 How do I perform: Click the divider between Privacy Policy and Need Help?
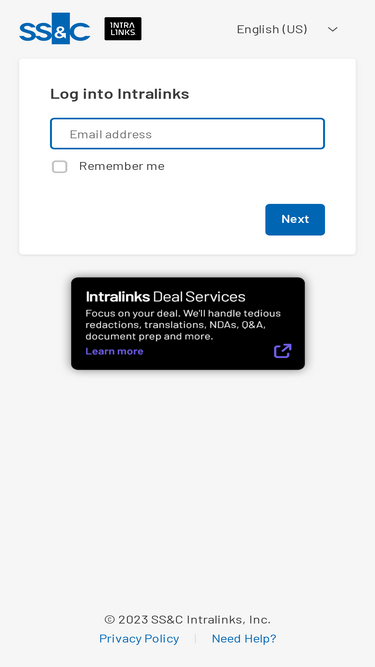point(195,638)
